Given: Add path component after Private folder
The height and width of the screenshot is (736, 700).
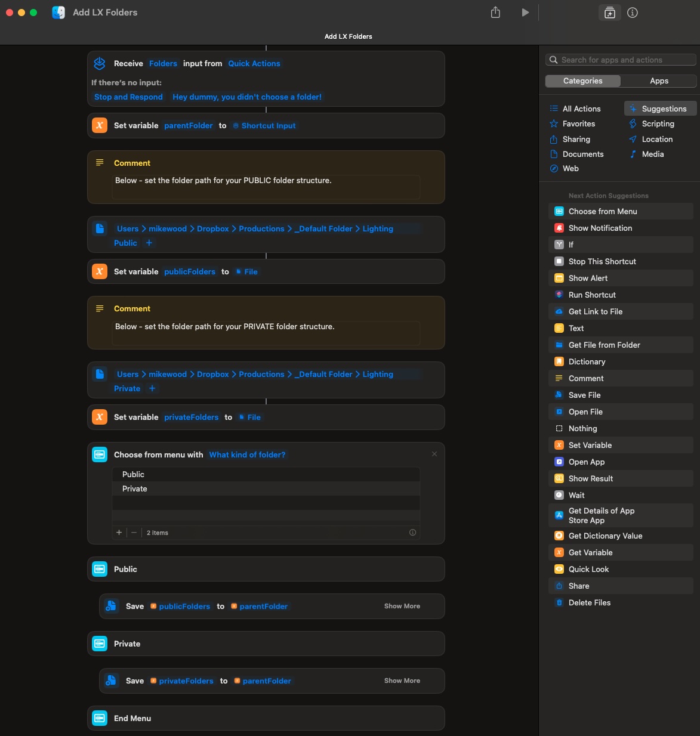Looking at the screenshot, I should (x=152, y=388).
